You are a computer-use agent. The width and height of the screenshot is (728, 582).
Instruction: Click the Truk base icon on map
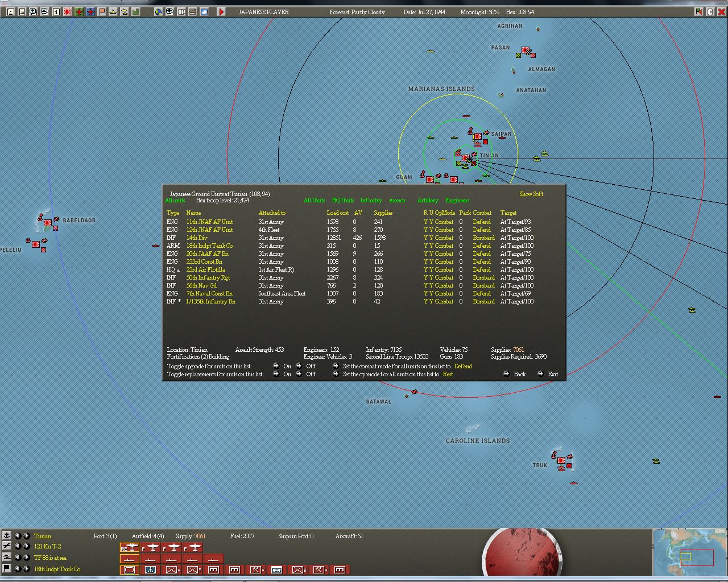coord(561,460)
